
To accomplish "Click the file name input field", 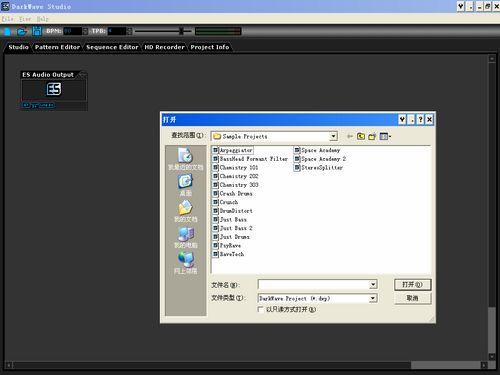I will tap(314, 284).
